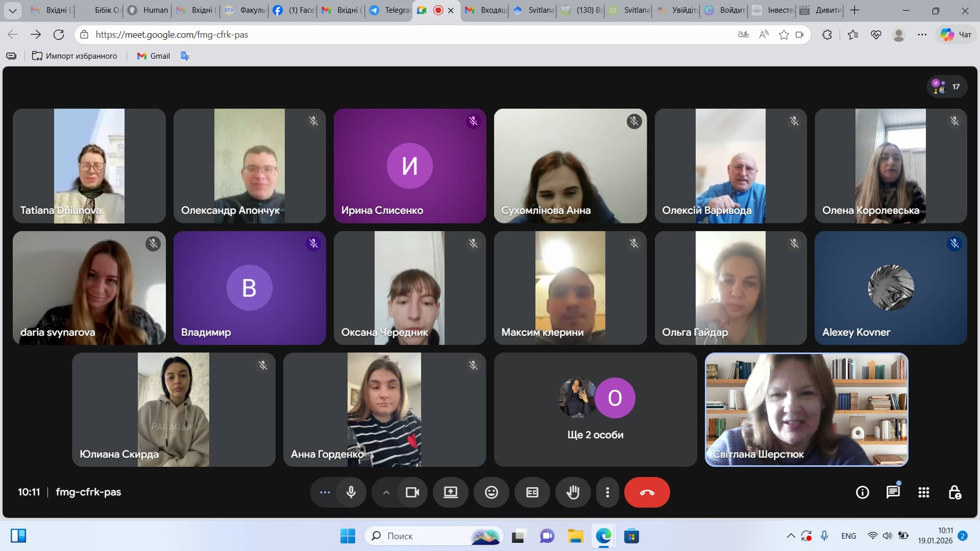Image resolution: width=980 pixels, height=551 pixels.
Task: Open audio settings dots beside microphone
Action: click(325, 492)
